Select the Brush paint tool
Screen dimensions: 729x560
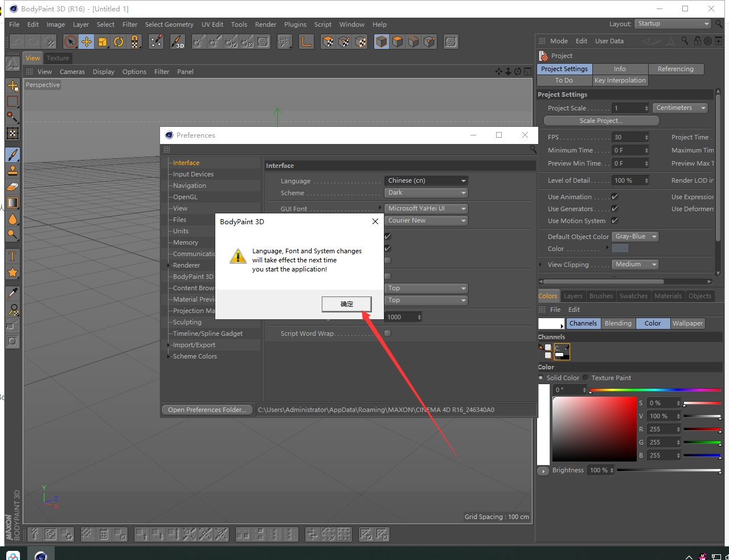click(x=13, y=155)
